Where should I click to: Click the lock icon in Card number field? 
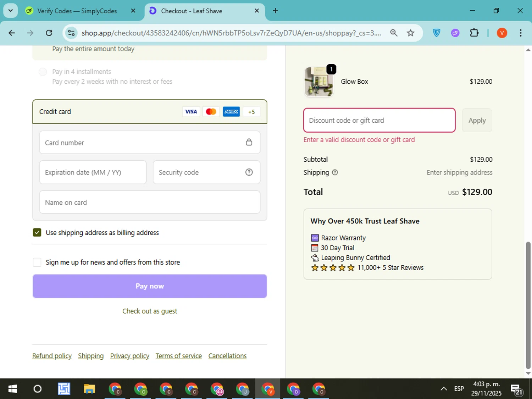click(x=249, y=142)
